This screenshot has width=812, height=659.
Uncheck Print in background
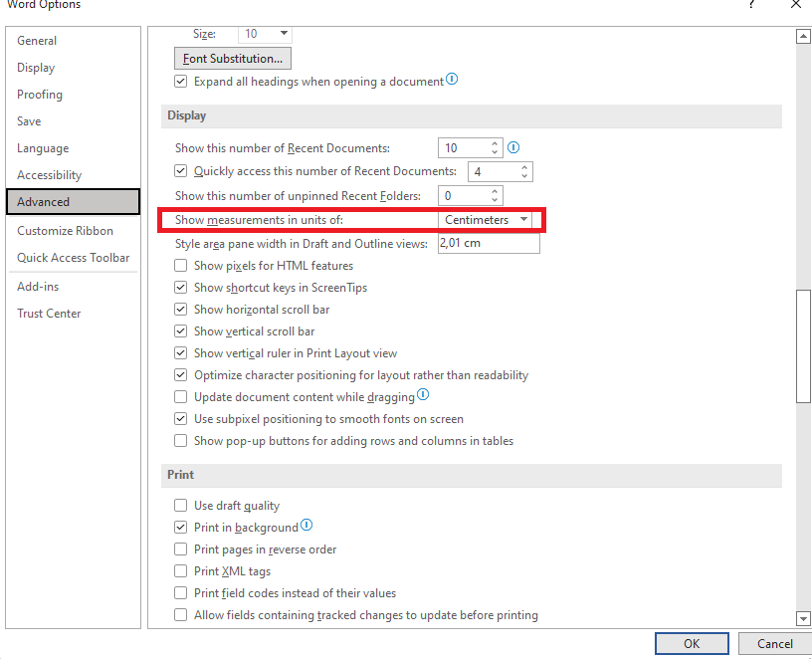point(180,528)
